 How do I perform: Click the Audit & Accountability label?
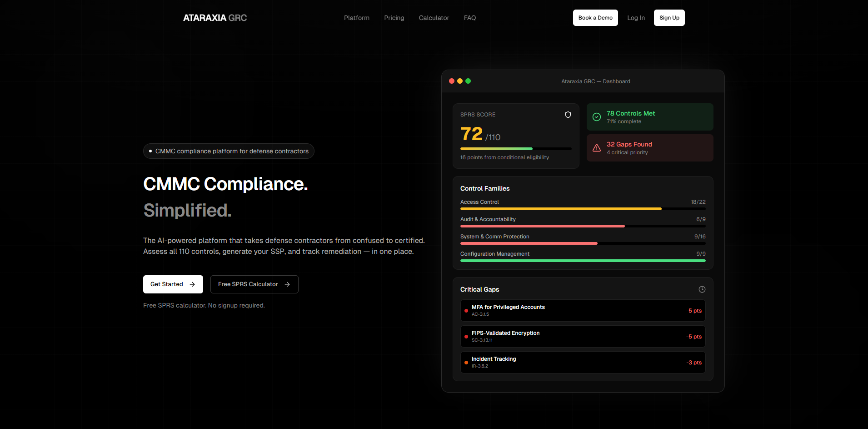[488, 219]
